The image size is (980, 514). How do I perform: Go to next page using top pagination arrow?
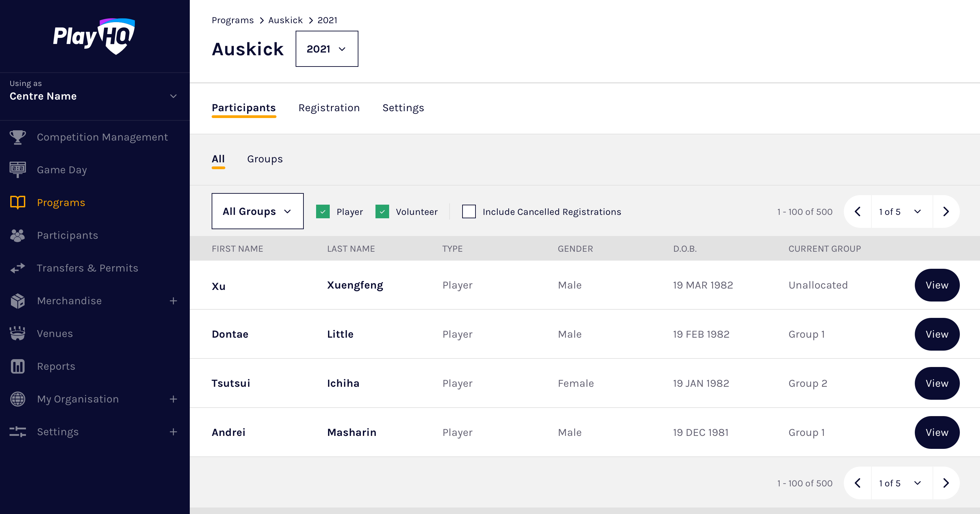click(x=946, y=211)
